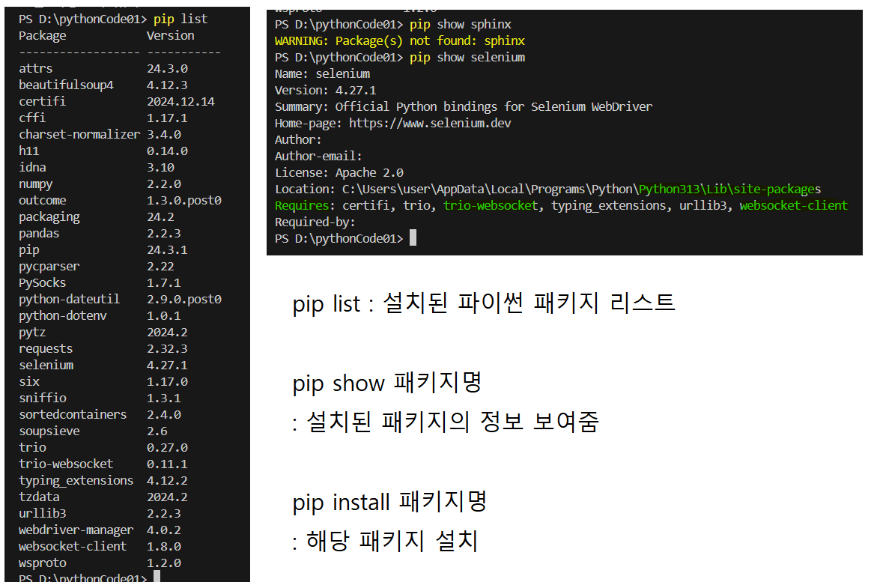
Task: Click the 'Python313\Lib\site-packages' location path
Action: (729, 190)
